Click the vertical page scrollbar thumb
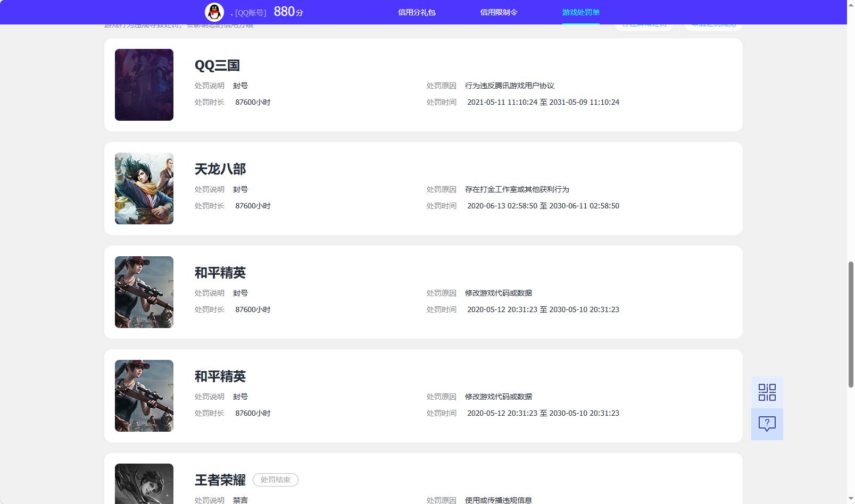The width and height of the screenshot is (855, 504). pos(850,324)
